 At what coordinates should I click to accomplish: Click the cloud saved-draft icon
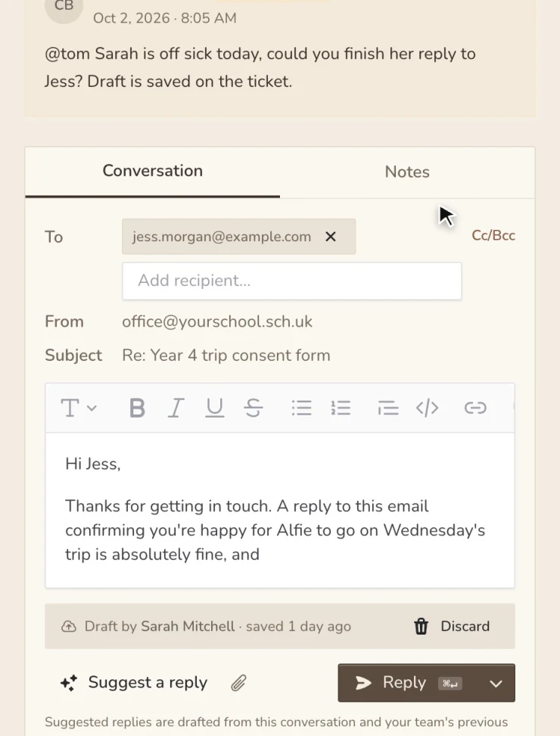pyautogui.click(x=69, y=626)
